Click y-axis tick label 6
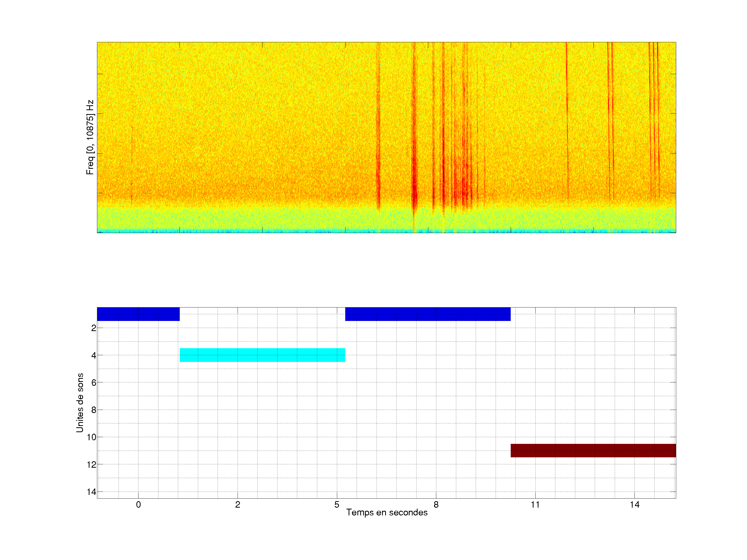 94,382
